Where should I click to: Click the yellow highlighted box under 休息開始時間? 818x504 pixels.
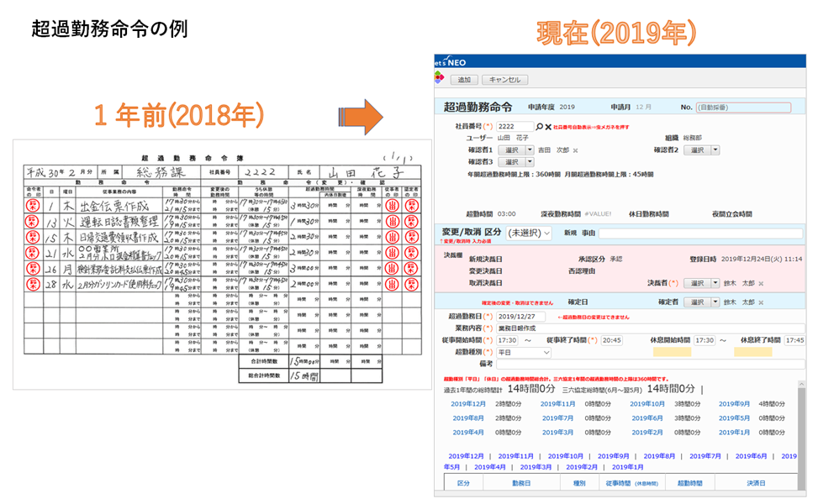(x=672, y=352)
